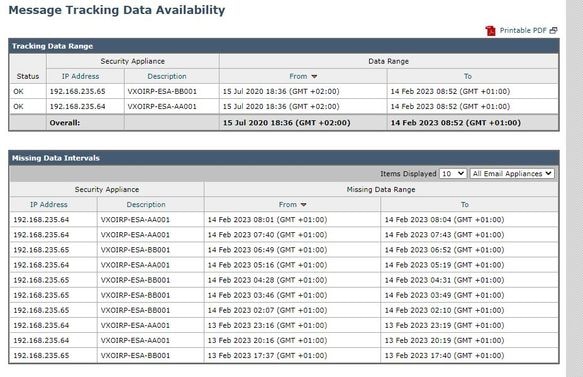Image resolution: width=583 pixels, height=377 pixels.
Task: Select the VXOIRP-ESA-BB001 row in Tracking Data Range
Action: [284, 91]
